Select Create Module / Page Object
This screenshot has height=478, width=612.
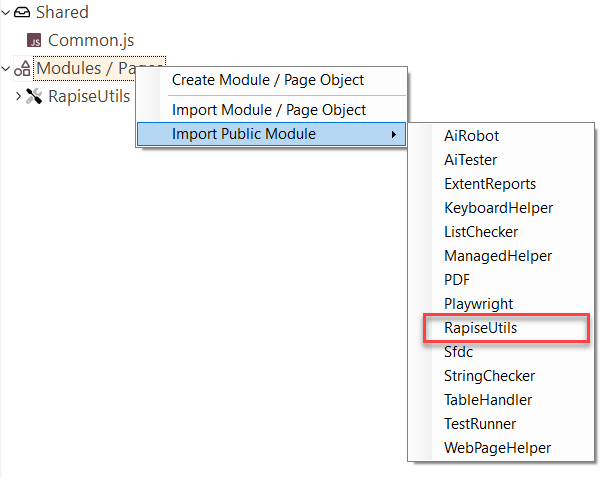point(268,80)
